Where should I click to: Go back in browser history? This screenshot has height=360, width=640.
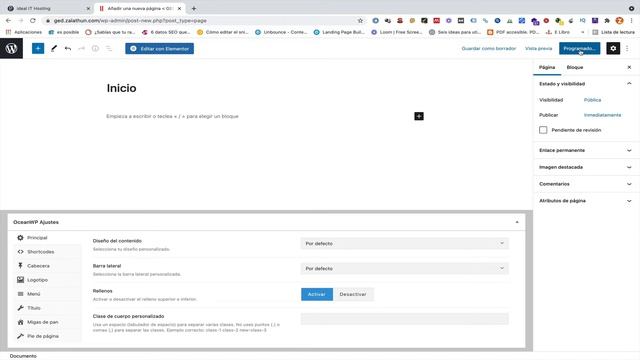(9, 20)
